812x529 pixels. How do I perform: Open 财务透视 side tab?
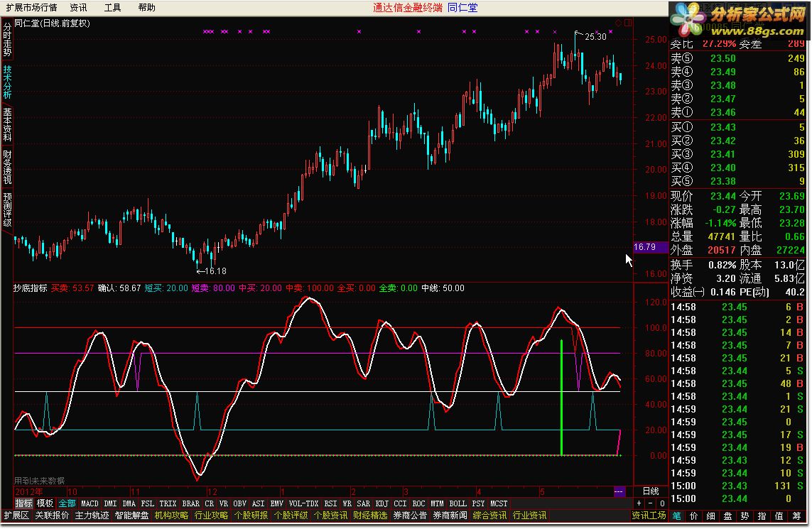tap(7, 167)
